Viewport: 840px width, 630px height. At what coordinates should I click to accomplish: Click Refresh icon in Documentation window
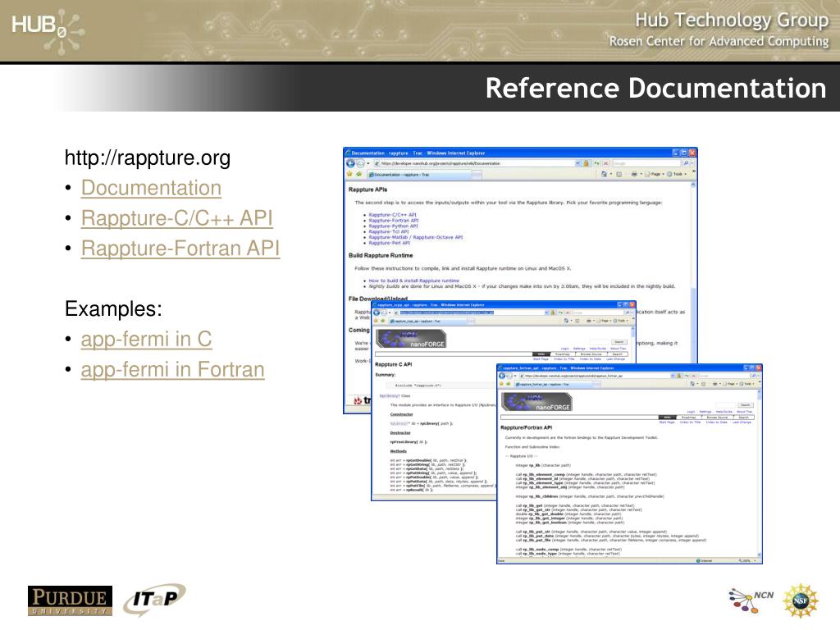point(596,163)
